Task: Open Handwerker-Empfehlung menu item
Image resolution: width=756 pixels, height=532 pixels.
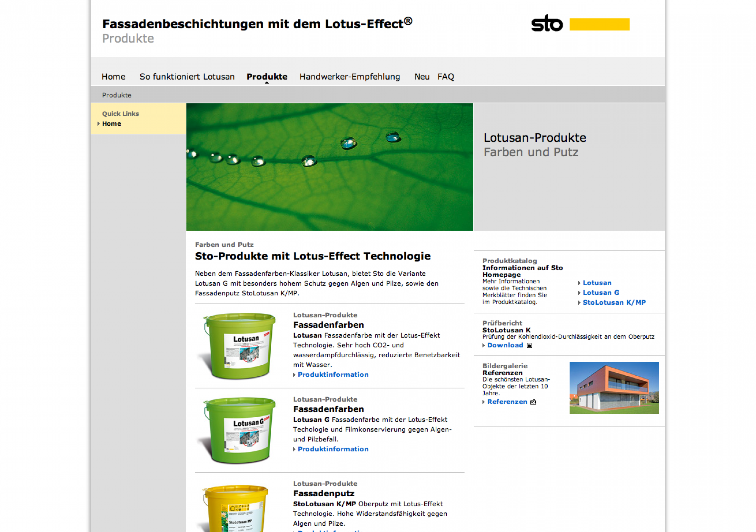Action: click(x=350, y=77)
